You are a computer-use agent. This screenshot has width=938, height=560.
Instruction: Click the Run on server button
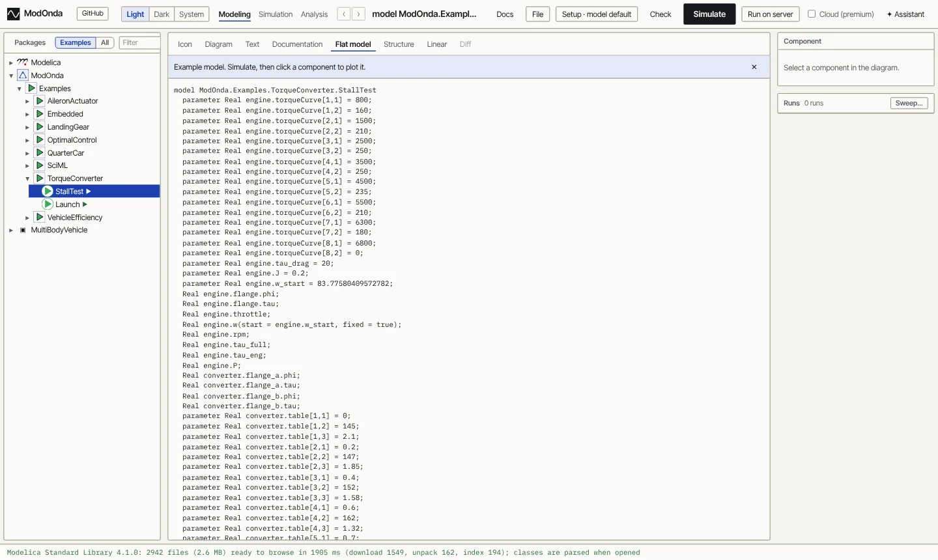(771, 14)
